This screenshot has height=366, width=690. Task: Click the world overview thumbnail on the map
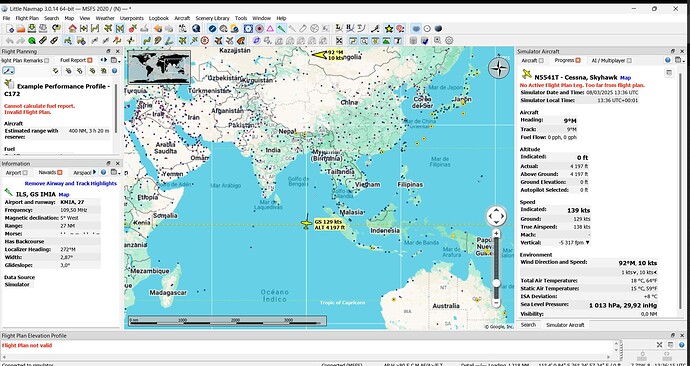(x=159, y=67)
